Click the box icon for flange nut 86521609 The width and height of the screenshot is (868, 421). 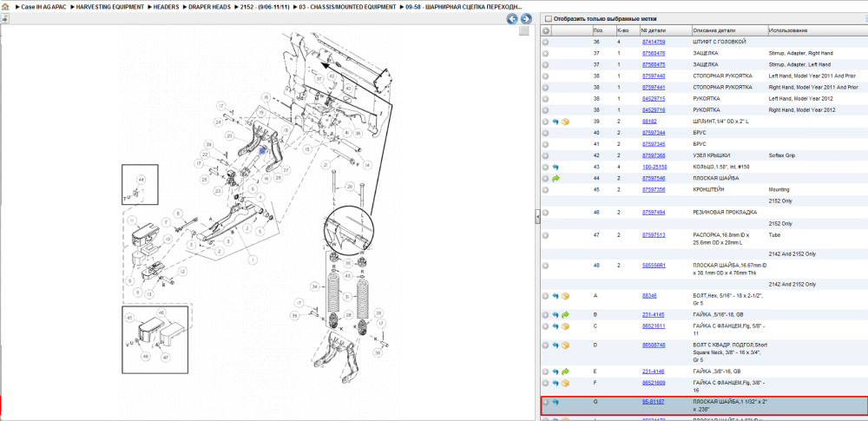(565, 384)
